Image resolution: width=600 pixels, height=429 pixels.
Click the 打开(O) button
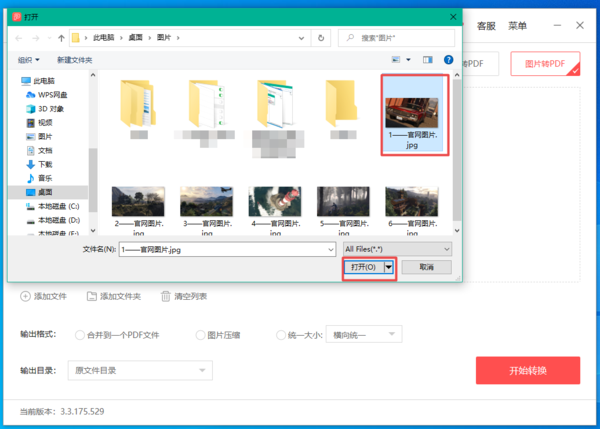pyautogui.click(x=364, y=267)
